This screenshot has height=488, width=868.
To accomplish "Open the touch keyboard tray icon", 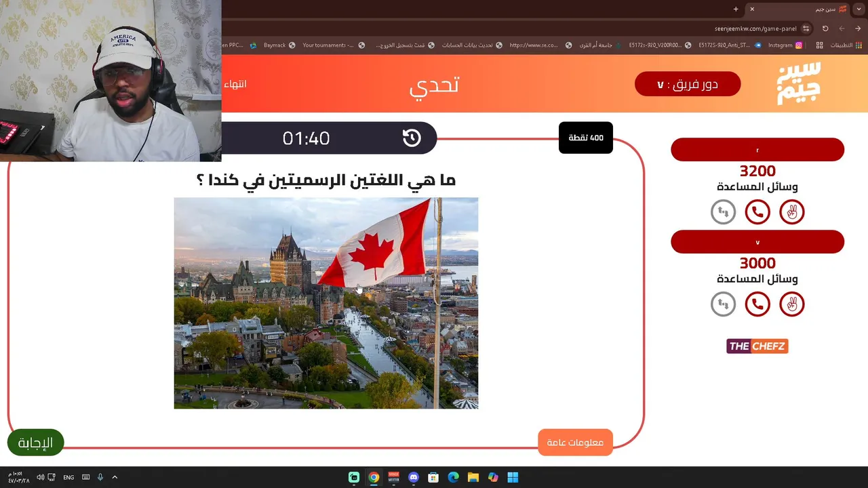I will pos(85,477).
